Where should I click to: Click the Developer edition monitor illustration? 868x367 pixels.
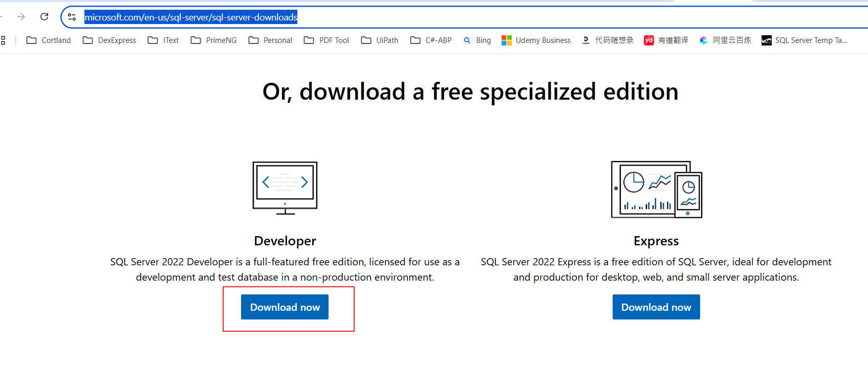click(285, 188)
